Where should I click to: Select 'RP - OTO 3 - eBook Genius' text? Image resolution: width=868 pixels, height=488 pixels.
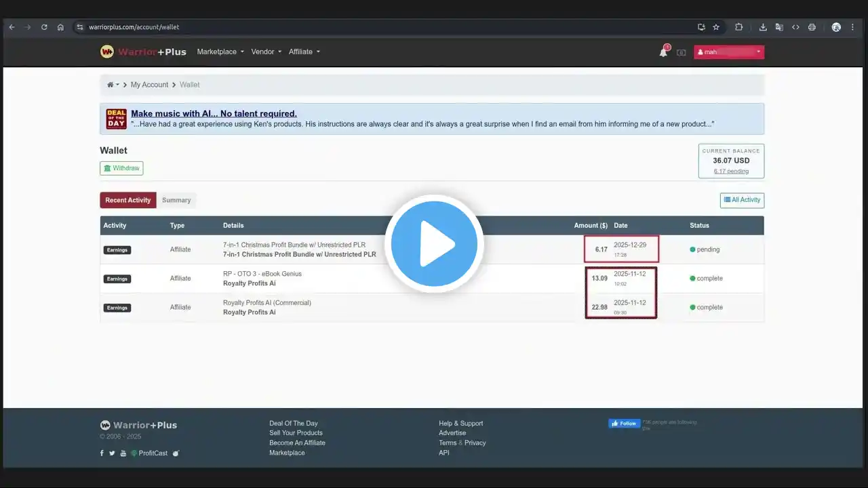[x=262, y=274]
